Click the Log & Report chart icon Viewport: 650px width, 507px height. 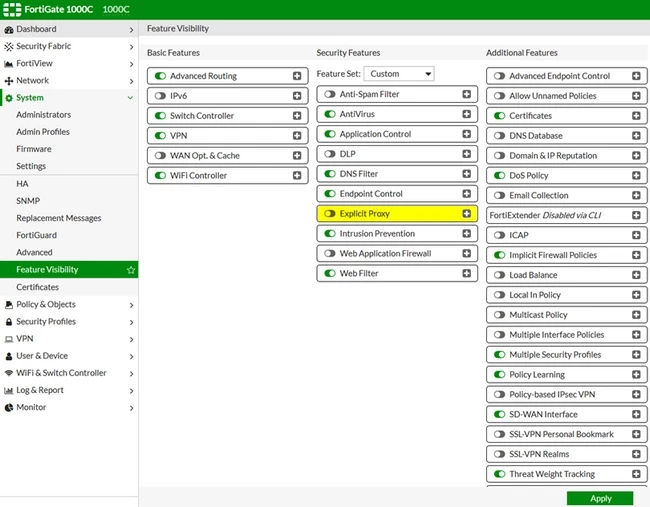(x=8, y=391)
